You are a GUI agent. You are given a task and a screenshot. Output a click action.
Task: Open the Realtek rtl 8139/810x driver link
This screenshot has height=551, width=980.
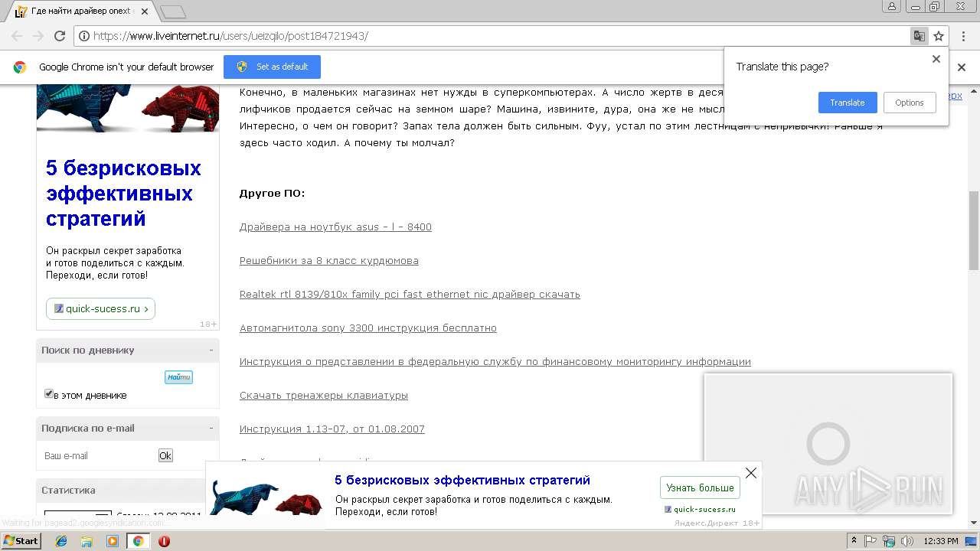(410, 295)
